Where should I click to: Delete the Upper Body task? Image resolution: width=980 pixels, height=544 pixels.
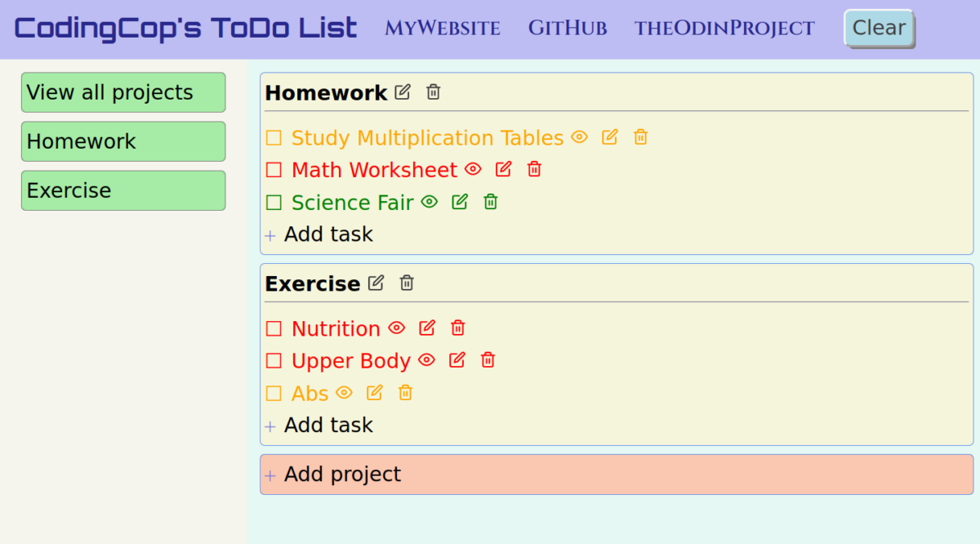(487, 359)
